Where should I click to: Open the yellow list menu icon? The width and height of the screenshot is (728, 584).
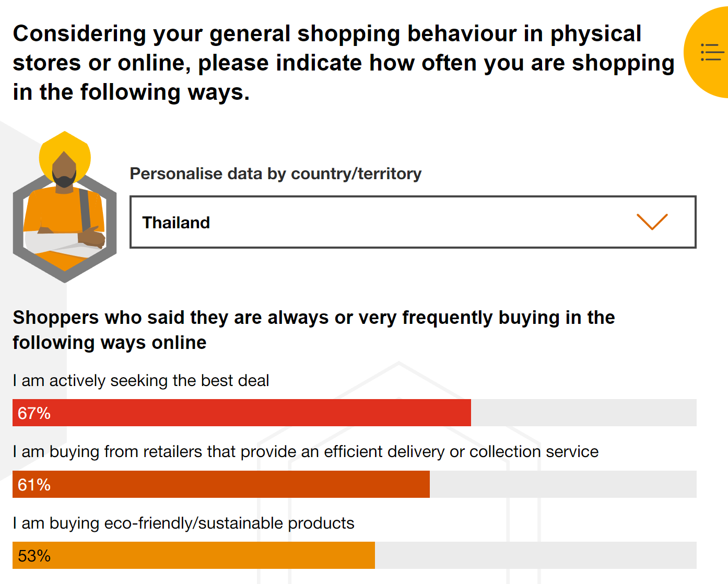click(x=711, y=52)
